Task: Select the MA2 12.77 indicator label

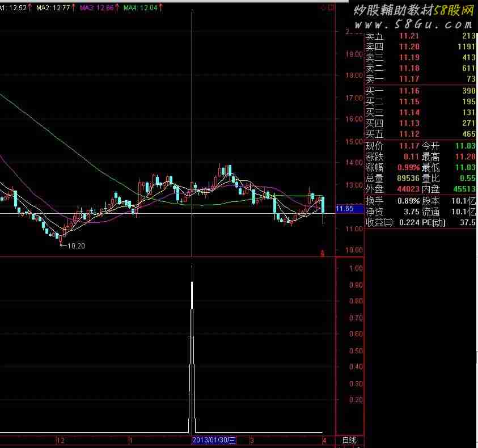Action: point(53,8)
